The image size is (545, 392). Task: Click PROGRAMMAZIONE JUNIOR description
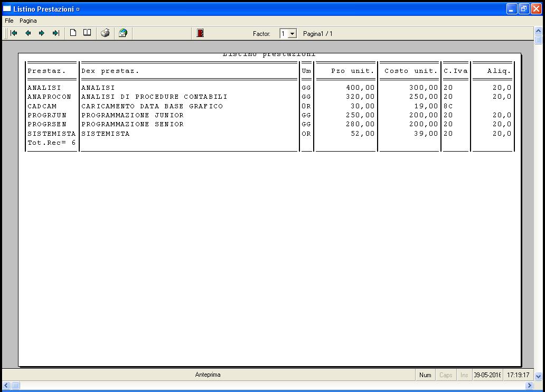[133, 115]
